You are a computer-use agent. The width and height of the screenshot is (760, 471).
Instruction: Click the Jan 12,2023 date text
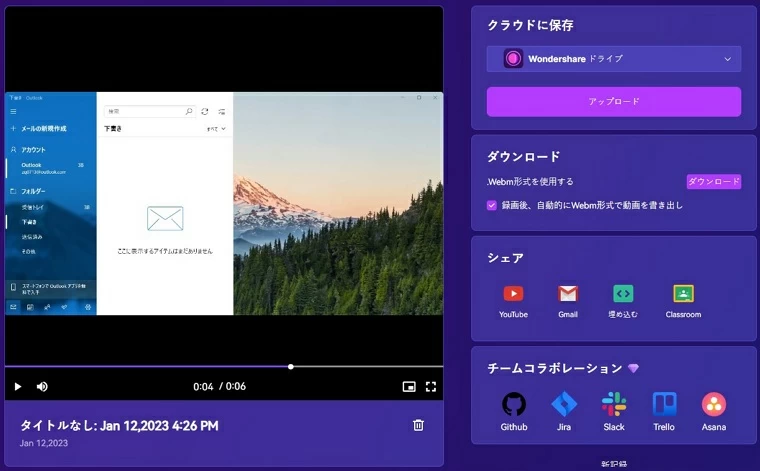point(44,443)
